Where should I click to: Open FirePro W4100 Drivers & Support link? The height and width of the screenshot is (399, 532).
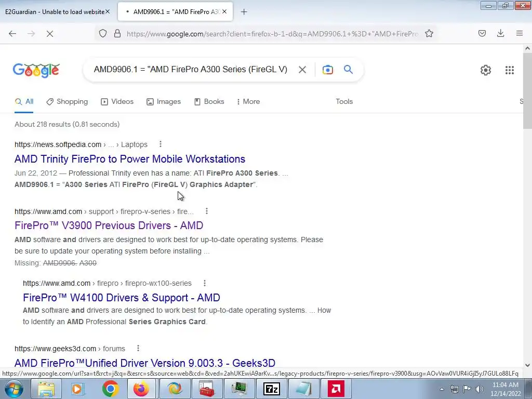click(x=122, y=298)
